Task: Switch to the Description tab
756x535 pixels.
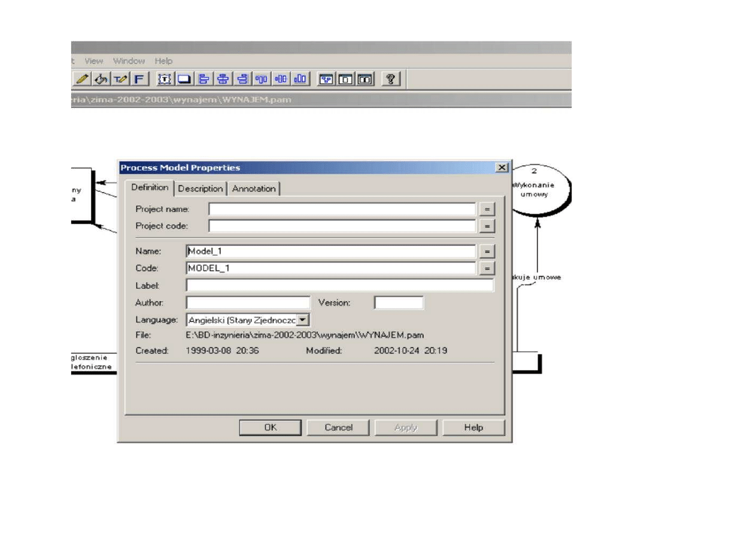Action: point(201,189)
